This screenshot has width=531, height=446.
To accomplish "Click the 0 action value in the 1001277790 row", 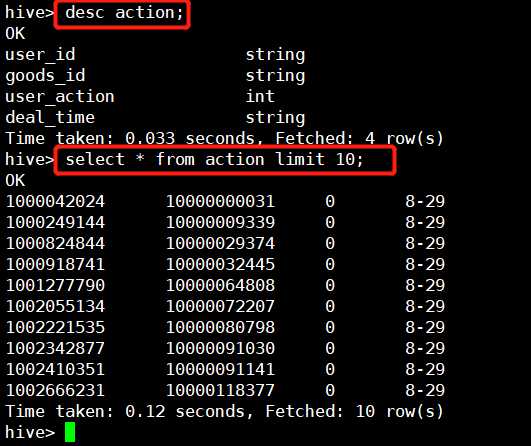I will (330, 285).
